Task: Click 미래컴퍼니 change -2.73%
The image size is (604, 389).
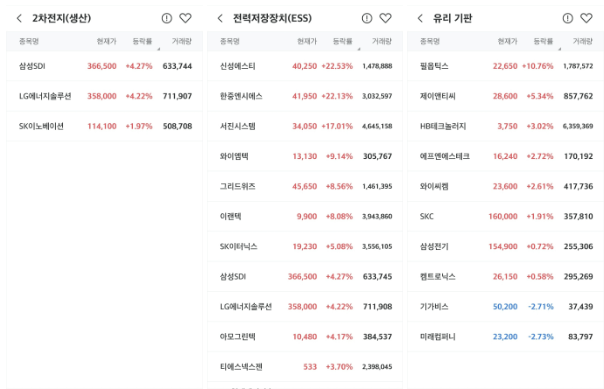Action: pos(540,337)
